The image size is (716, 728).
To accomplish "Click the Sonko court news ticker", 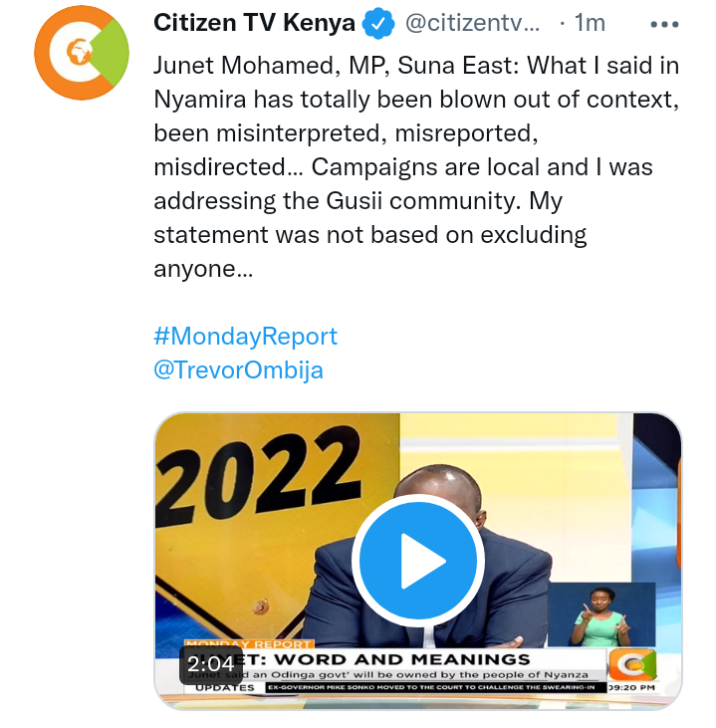I will tap(431, 687).
